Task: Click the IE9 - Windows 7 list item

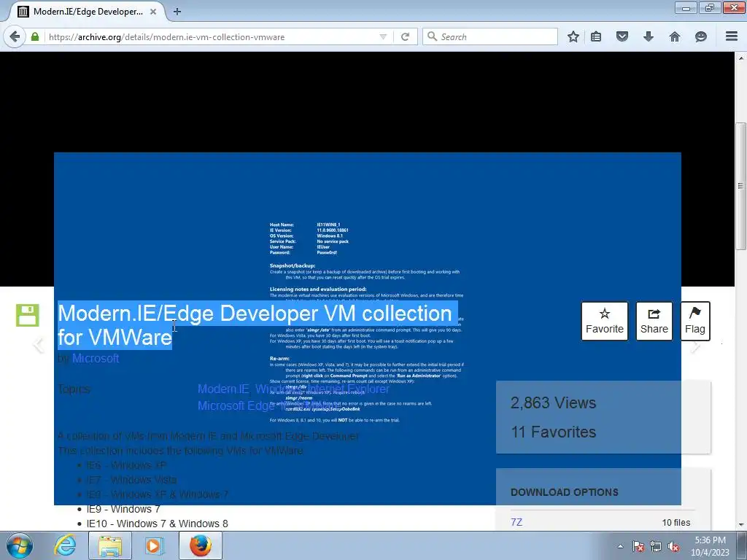Action: pyautogui.click(x=123, y=509)
